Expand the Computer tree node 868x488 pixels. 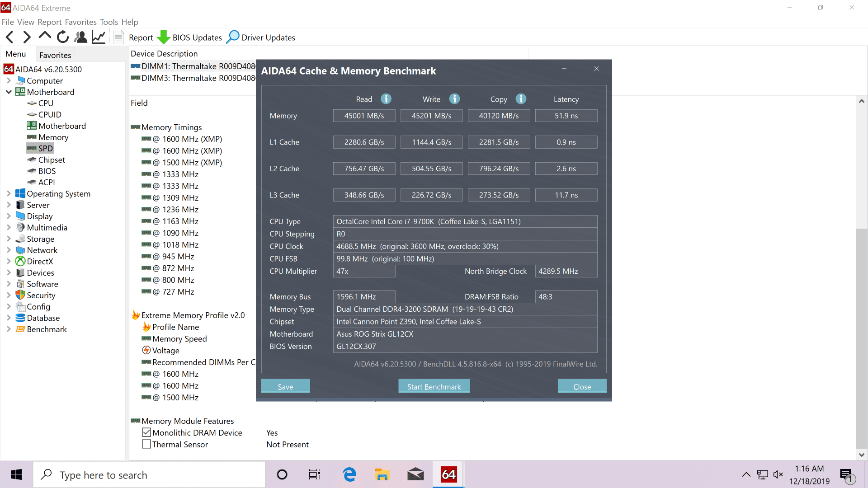click(9, 81)
